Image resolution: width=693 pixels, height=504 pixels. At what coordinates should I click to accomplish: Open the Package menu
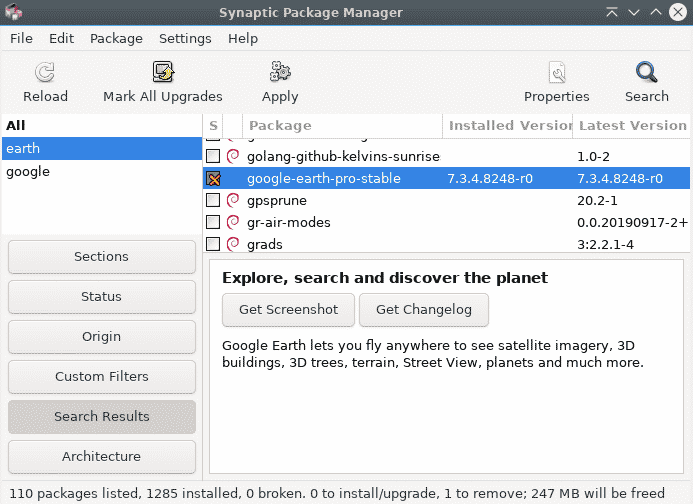(116, 38)
